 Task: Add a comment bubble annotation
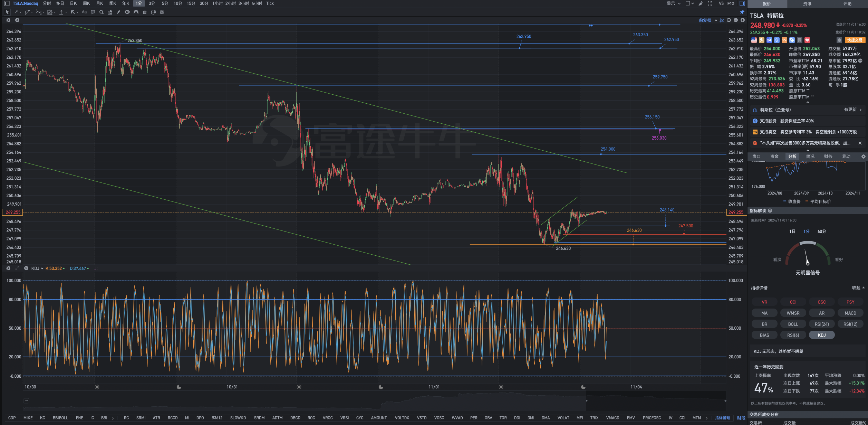click(93, 12)
